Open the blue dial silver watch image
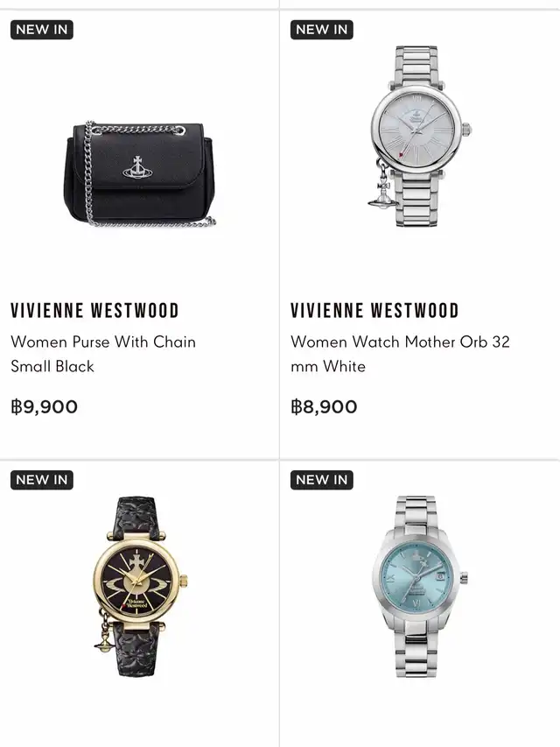Screen dimensions: 560x747 click(x=419, y=586)
